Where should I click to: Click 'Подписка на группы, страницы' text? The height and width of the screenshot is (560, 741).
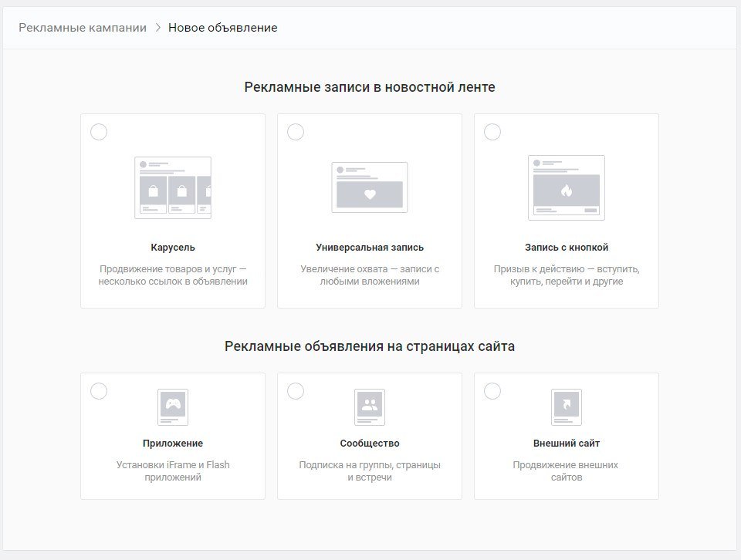(x=370, y=465)
